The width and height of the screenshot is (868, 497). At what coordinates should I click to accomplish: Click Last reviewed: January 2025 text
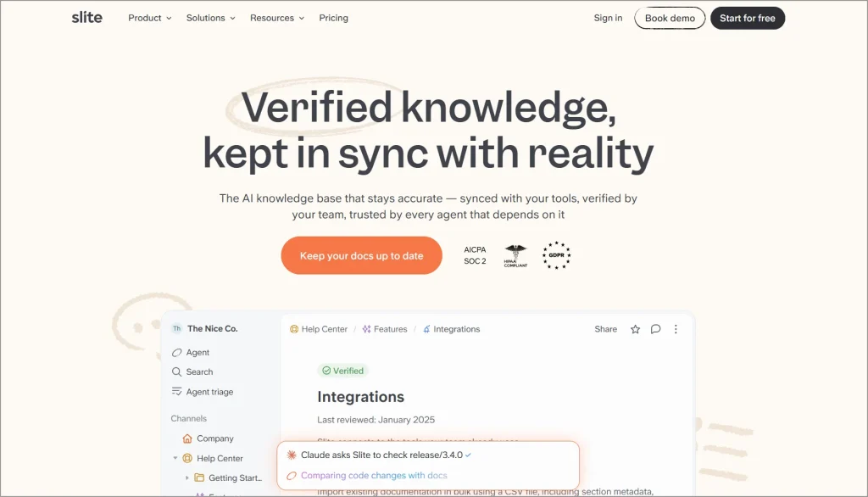click(376, 420)
